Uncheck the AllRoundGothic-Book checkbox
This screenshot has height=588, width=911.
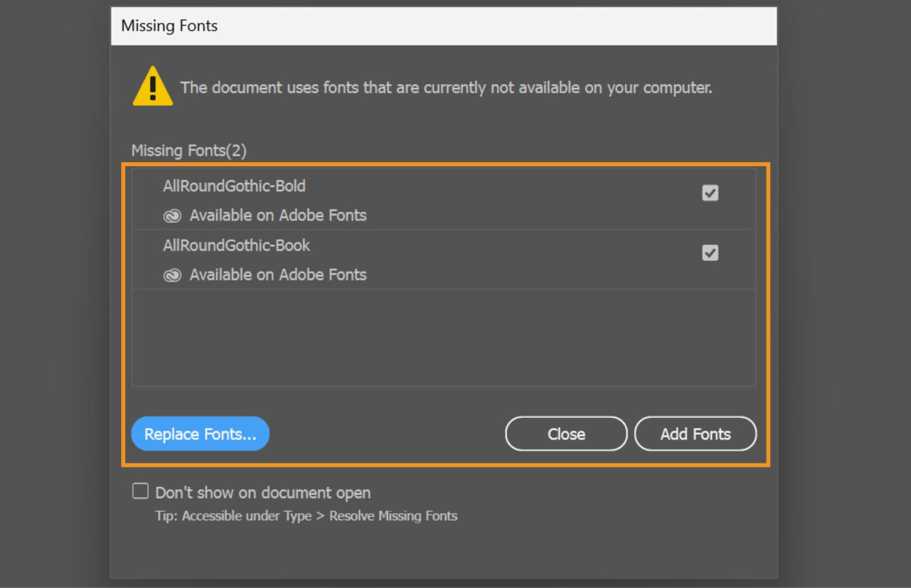point(709,253)
